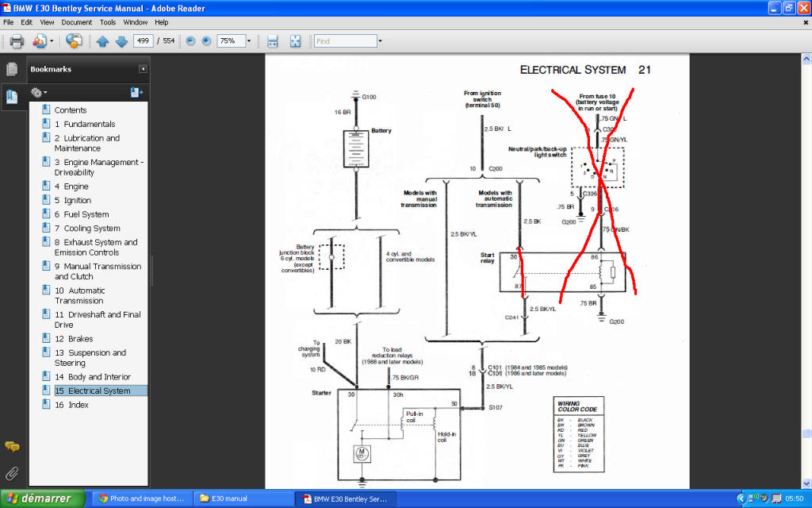Select the 12 Brakes bookmark

pos(74,338)
